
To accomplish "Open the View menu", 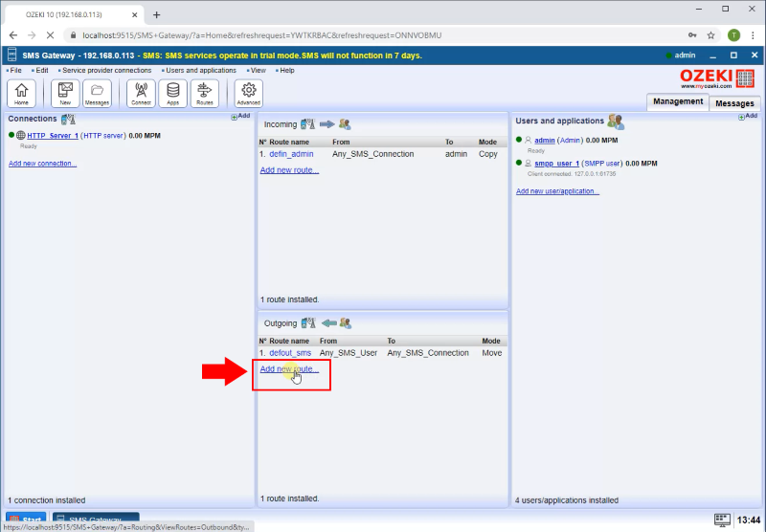I will point(257,70).
